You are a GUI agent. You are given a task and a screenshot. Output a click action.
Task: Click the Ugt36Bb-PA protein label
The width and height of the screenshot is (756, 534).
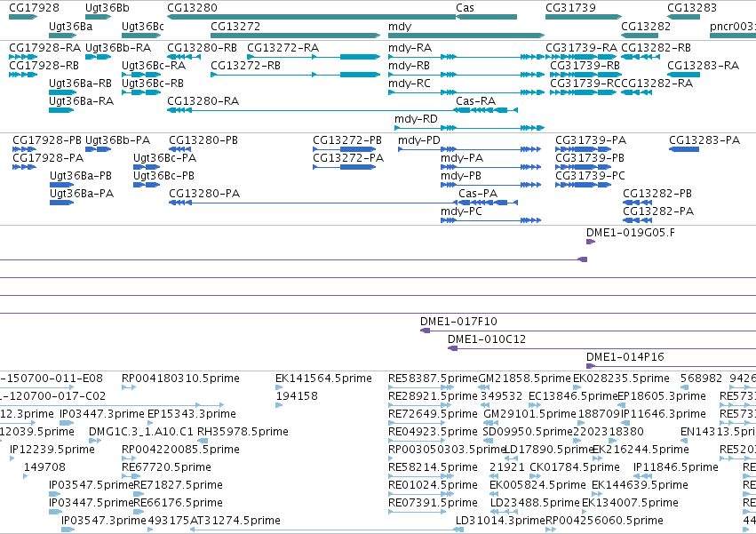[x=117, y=140]
